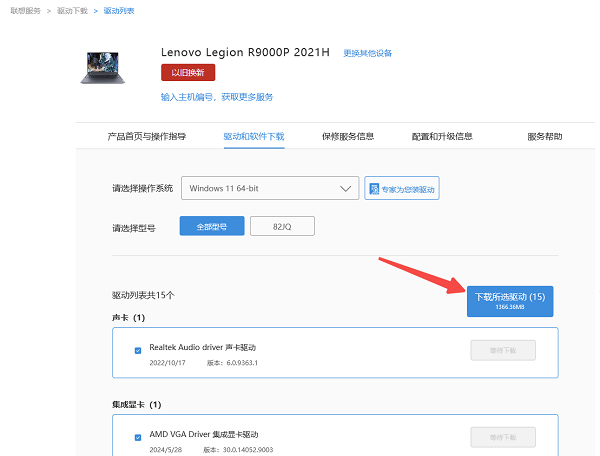The image size is (600, 456).
Task: Switch to 产品首页与操作指导 tab
Action: click(x=147, y=136)
